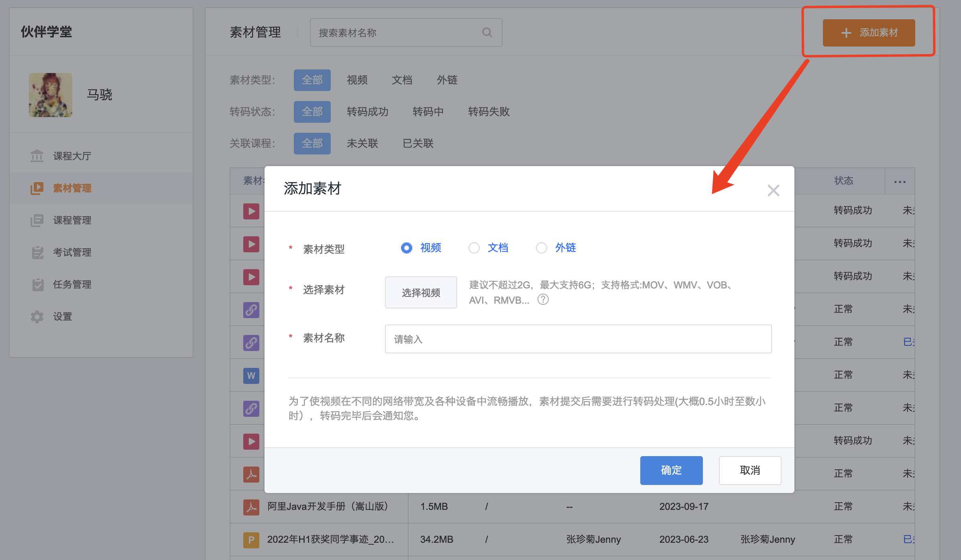Screen dimensions: 961x560
Task: Click the 34.2MB size cell
Action: click(437, 540)
